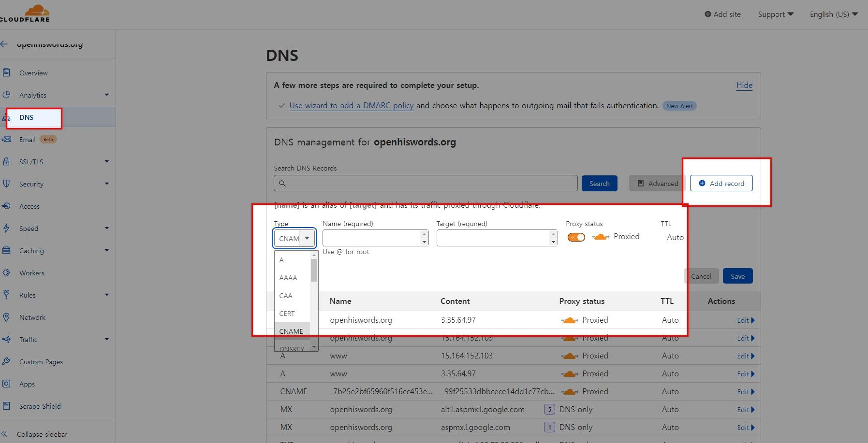Image resolution: width=868 pixels, height=443 pixels.
Task: Open the Overview page
Action: [x=33, y=73]
